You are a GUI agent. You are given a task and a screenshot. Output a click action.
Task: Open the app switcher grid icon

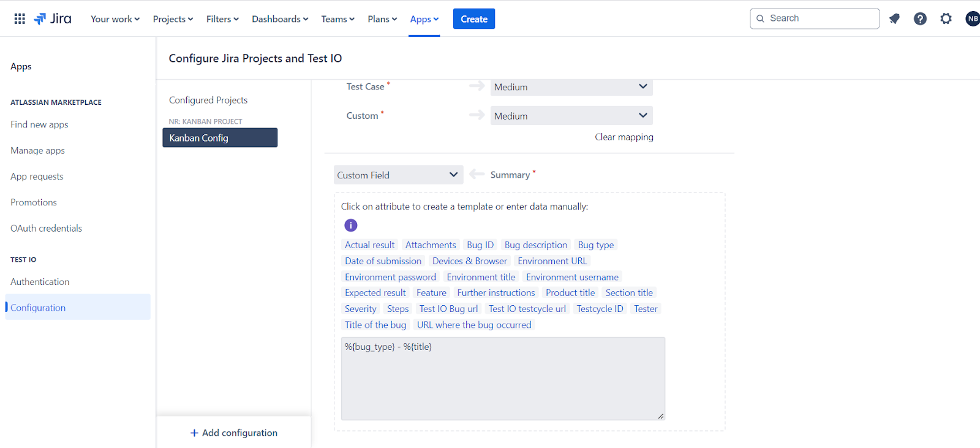(20, 19)
